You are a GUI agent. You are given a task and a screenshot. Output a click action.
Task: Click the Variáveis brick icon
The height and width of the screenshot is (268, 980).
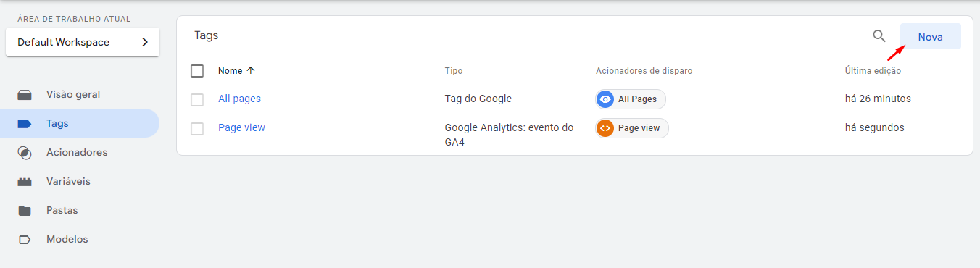[25, 182]
